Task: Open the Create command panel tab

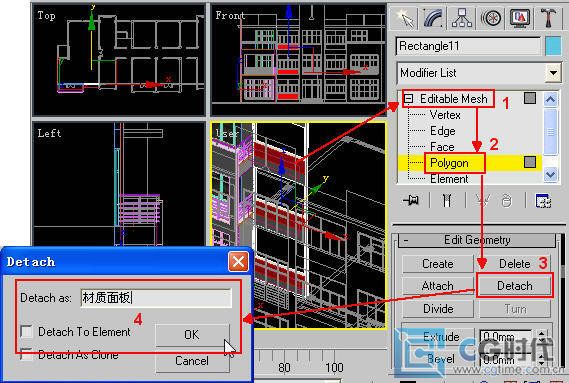Action: (x=405, y=17)
